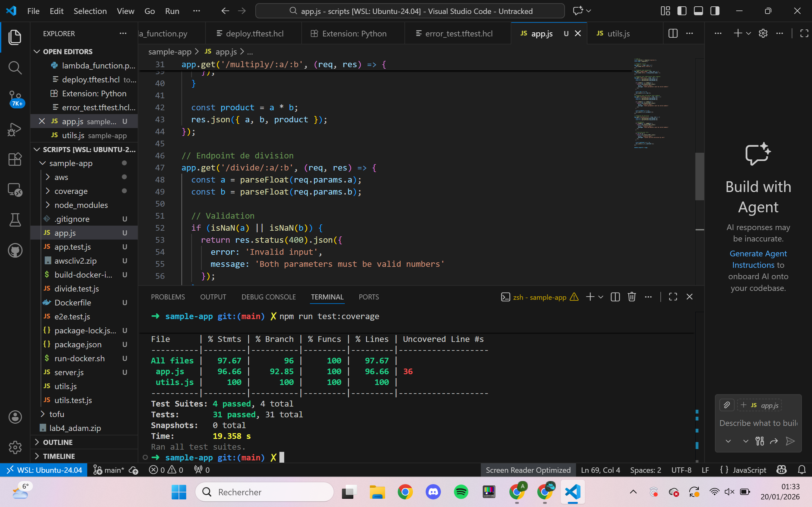Image resolution: width=812 pixels, height=507 pixels.
Task: Click the Describe what to build chat input
Action: [758, 423]
